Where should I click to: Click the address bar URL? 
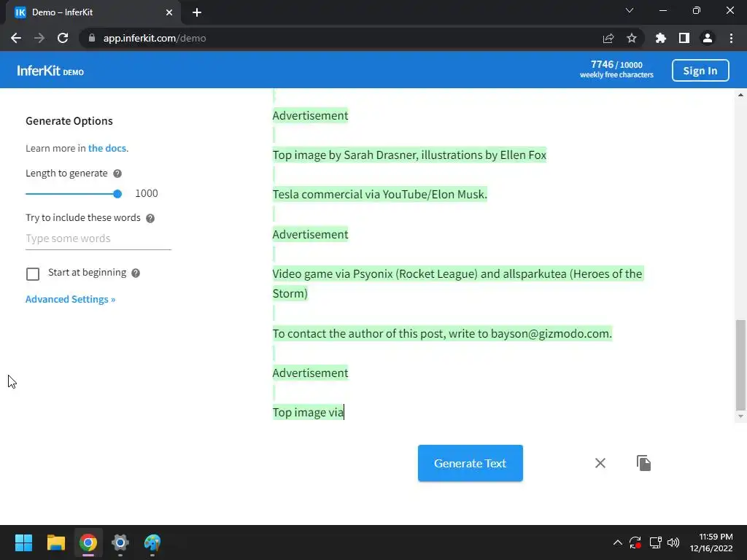click(x=155, y=38)
